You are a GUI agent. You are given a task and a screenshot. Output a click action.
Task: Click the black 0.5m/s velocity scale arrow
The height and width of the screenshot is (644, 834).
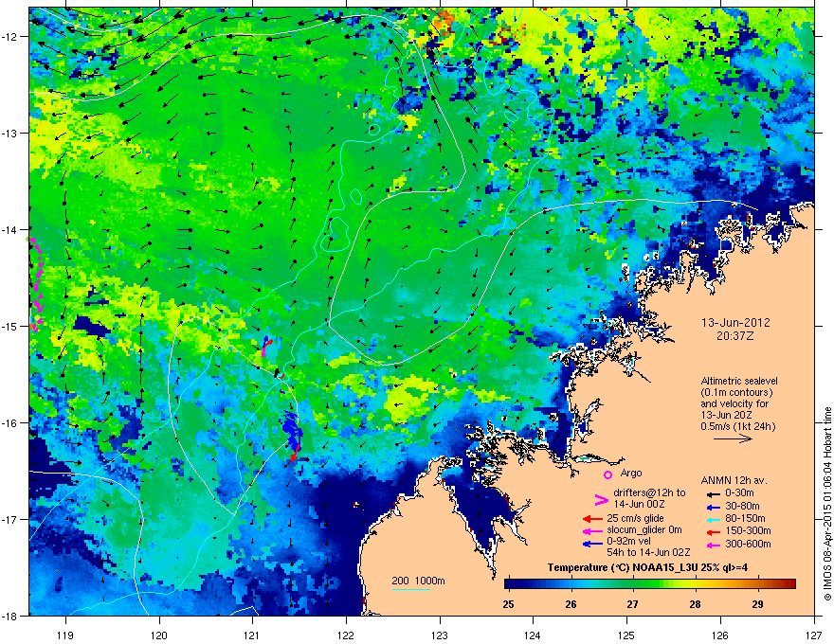pyautogui.click(x=733, y=438)
